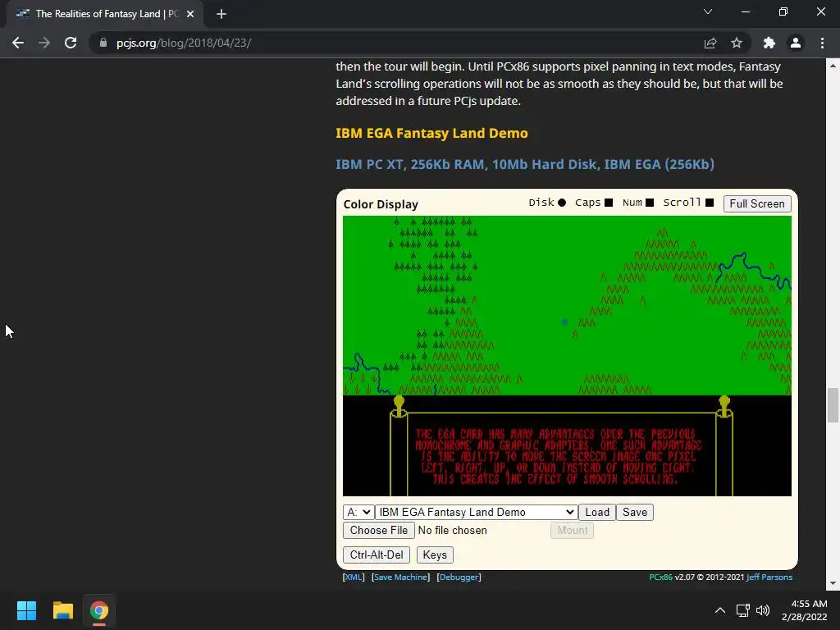Screen dimensions: 840x630
Task: Open Chrome three-dot menu
Action: click(822, 43)
